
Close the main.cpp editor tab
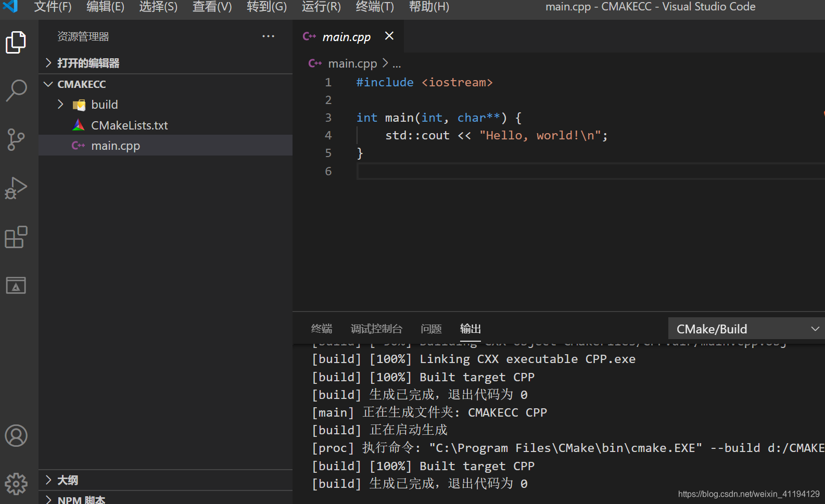coord(389,36)
